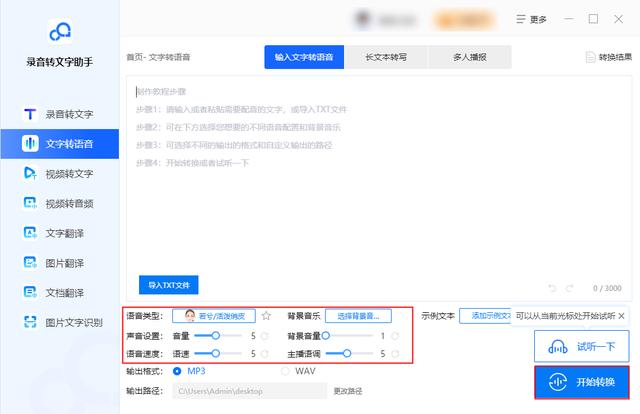This screenshot has height=414, width=640.
Task: Close the 试听 tooltip popup
Action: 622,316
